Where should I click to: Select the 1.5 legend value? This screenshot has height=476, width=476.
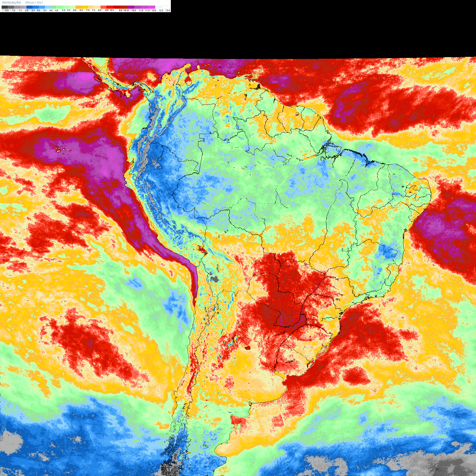click(x=20, y=10)
